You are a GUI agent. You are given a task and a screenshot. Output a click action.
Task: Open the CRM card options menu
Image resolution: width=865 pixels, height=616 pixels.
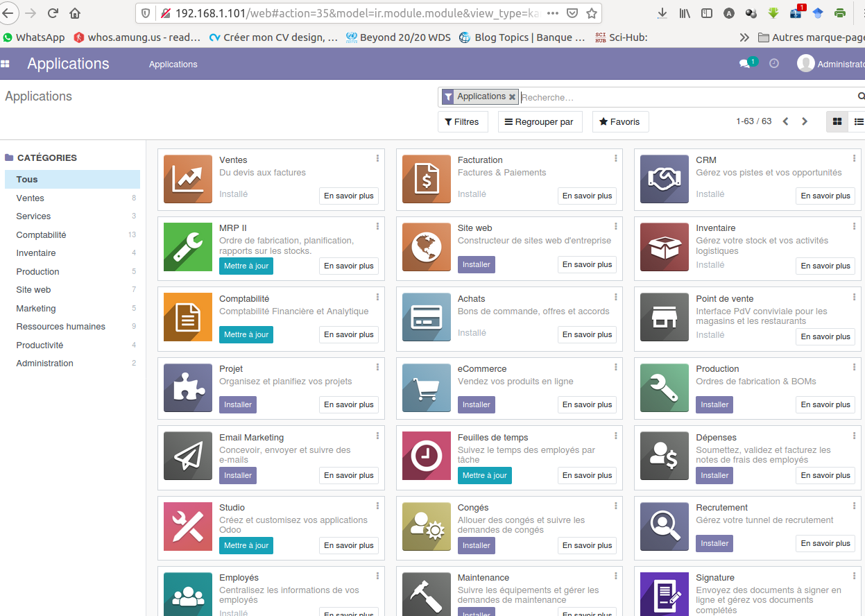pos(854,159)
